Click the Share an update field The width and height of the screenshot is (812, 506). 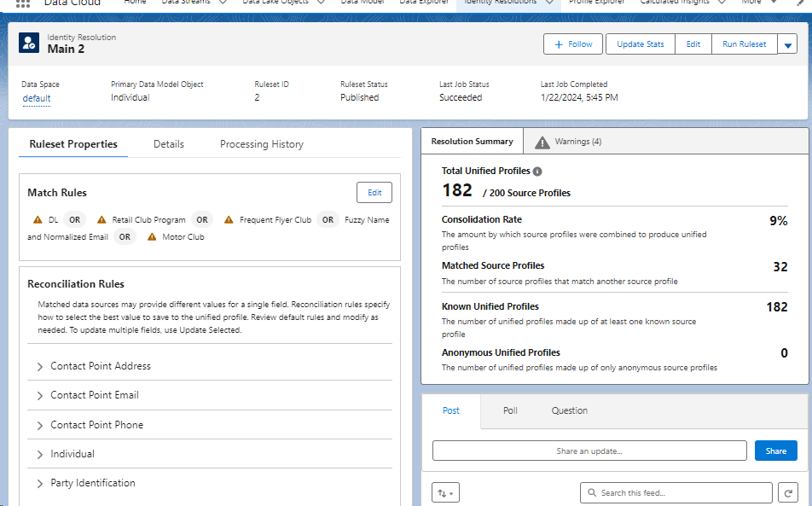pos(589,451)
